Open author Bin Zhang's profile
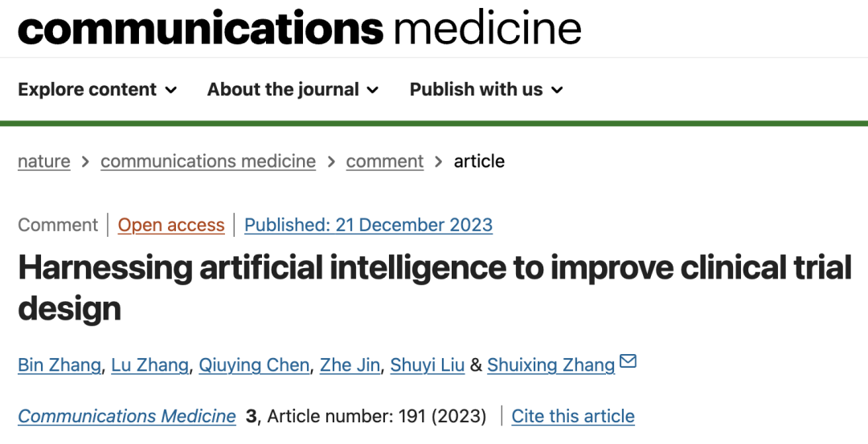868x444 pixels. pos(59,365)
